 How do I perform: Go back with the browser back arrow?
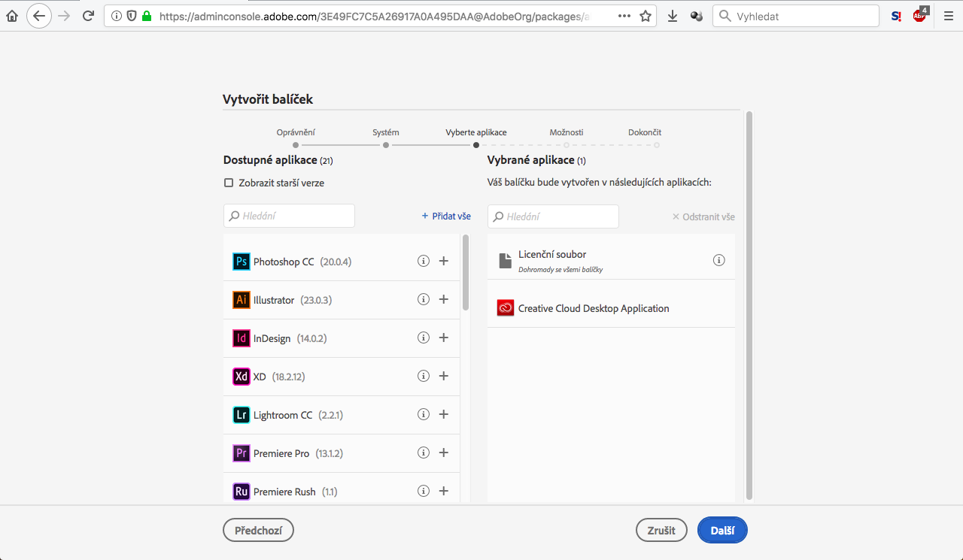[x=39, y=16]
